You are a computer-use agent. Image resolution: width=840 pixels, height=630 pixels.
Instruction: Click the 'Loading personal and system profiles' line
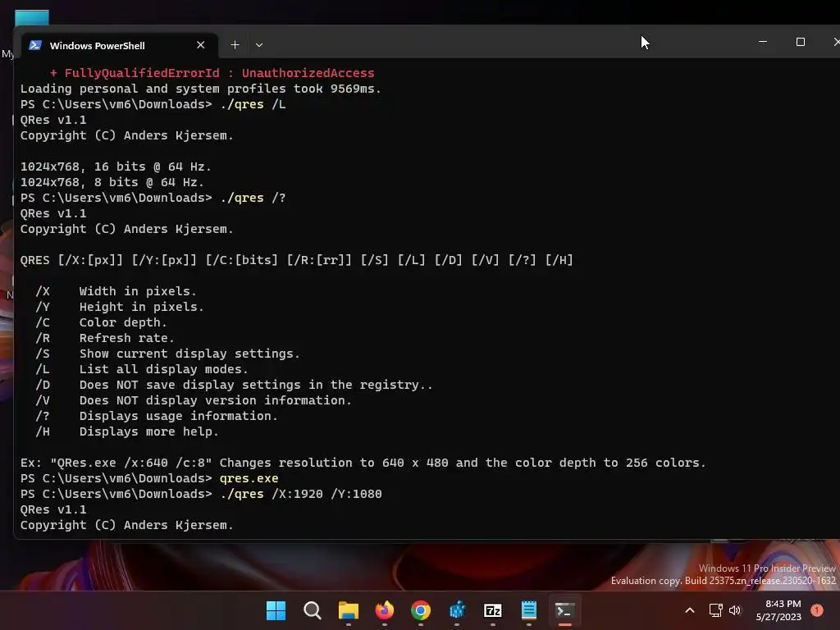[200, 89]
